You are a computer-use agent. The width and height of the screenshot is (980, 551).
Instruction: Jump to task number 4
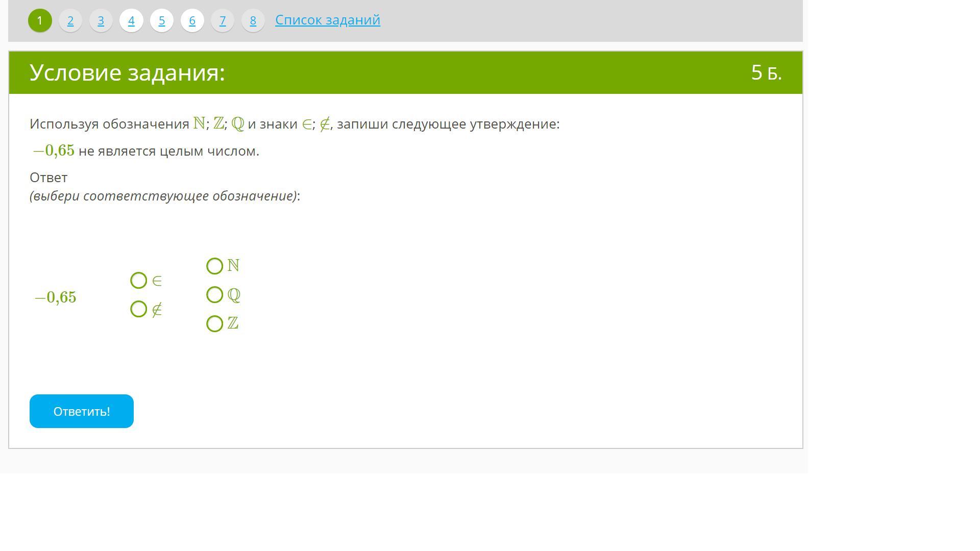coord(131,21)
